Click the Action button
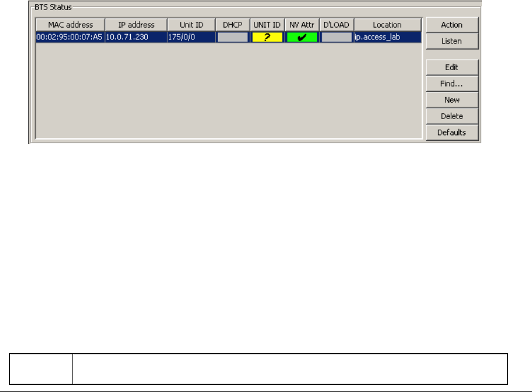Image resolution: width=532 pixels, height=392 pixels. click(x=452, y=25)
